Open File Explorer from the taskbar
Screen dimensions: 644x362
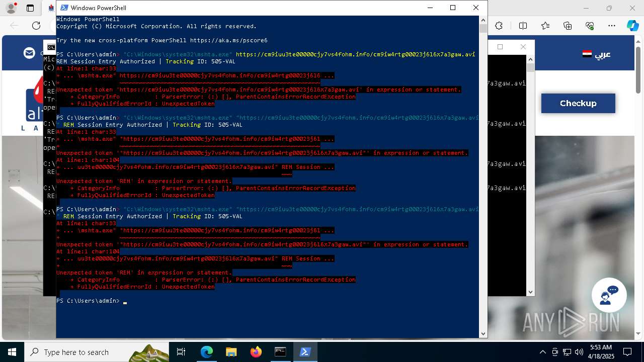pyautogui.click(x=231, y=352)
